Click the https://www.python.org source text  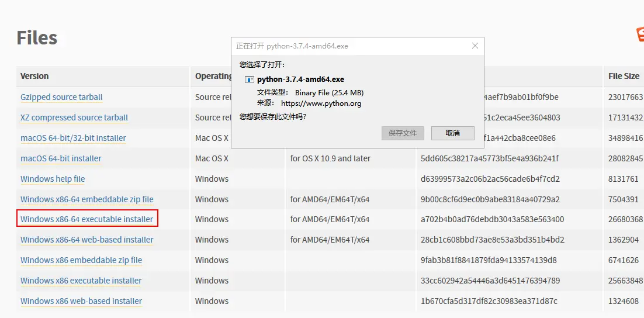321,103
